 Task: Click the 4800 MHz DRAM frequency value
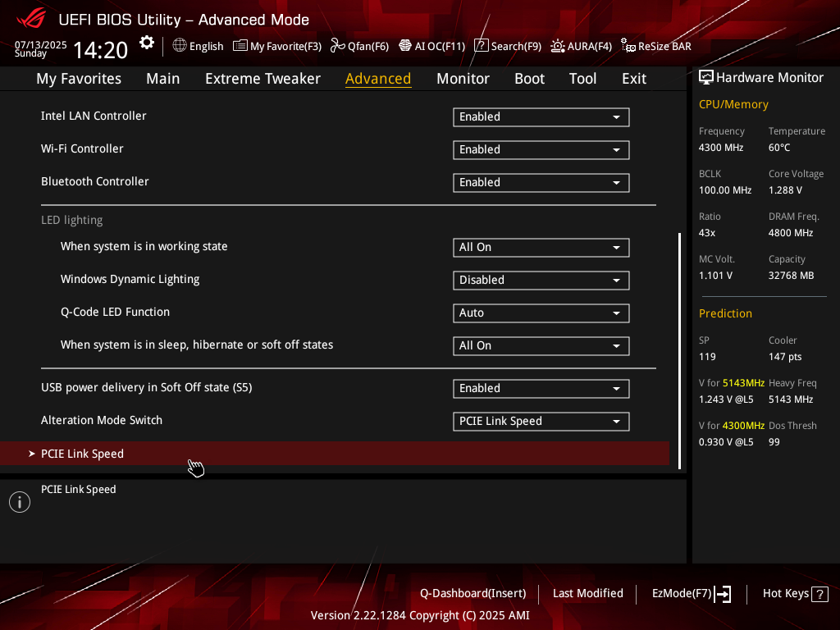(x=791, y=232)
